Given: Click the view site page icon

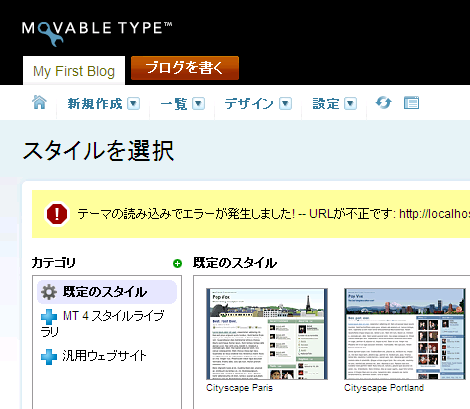Looking at the screenshot, I should tap(411, 103).
